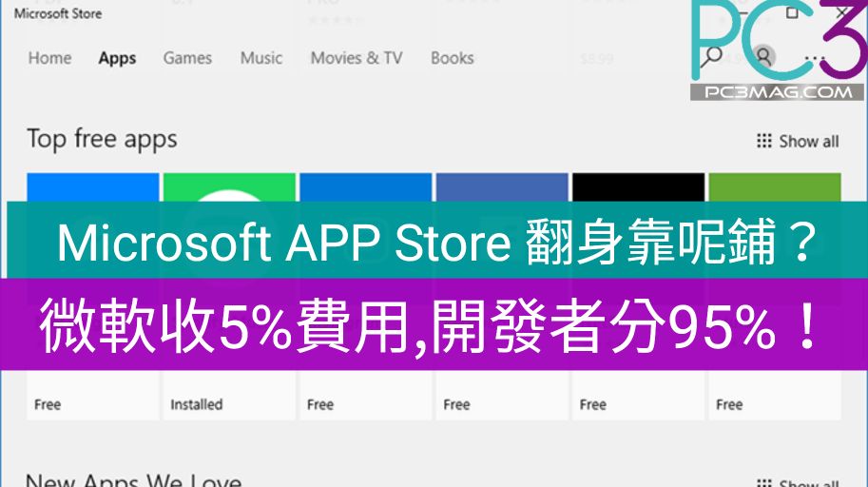This screenshot has height=487, width=868.
Task: Open the first blue app tile
Action: point(93,186)
